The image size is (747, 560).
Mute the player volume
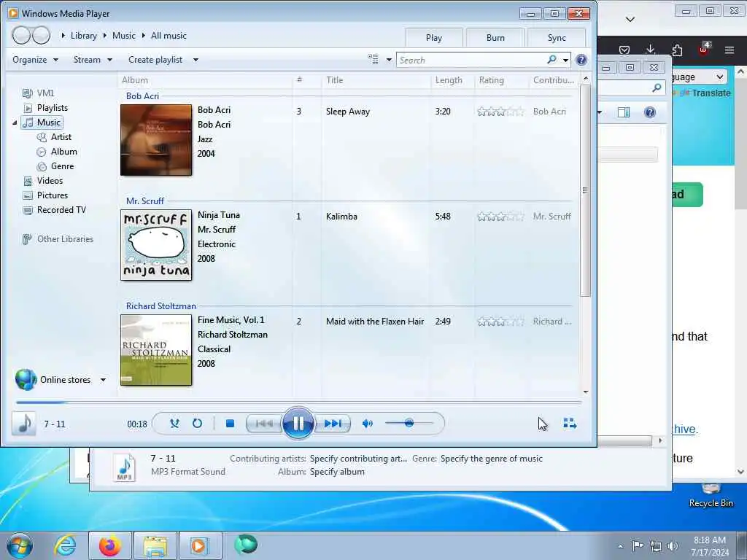click(368, 424)
